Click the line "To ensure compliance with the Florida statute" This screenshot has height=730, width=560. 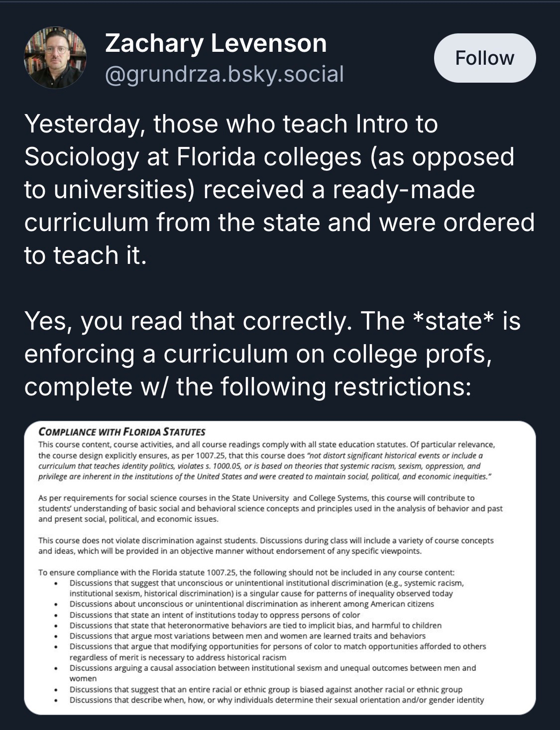(246, 573)
